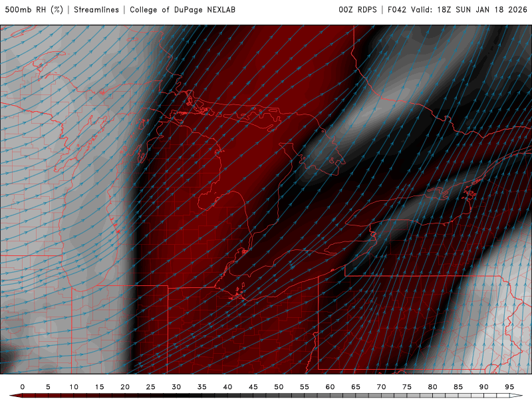532x399 pixels.
Task: Click the "500mb RH (%)" title text
Action: (34, 9)
